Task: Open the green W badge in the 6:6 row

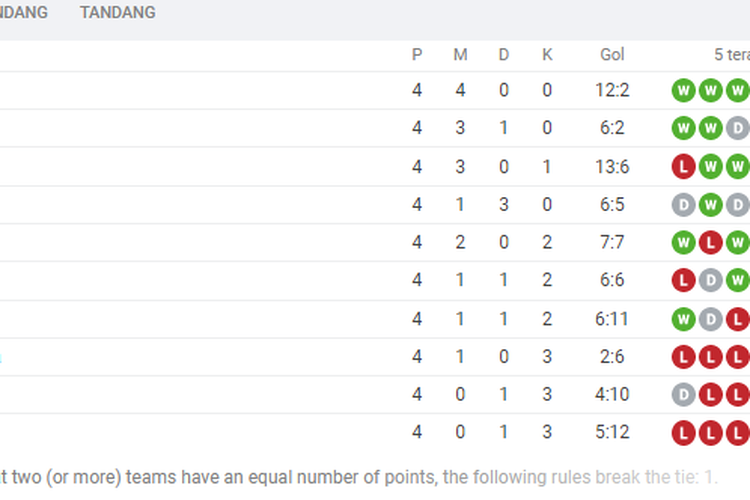Action: 738,281
